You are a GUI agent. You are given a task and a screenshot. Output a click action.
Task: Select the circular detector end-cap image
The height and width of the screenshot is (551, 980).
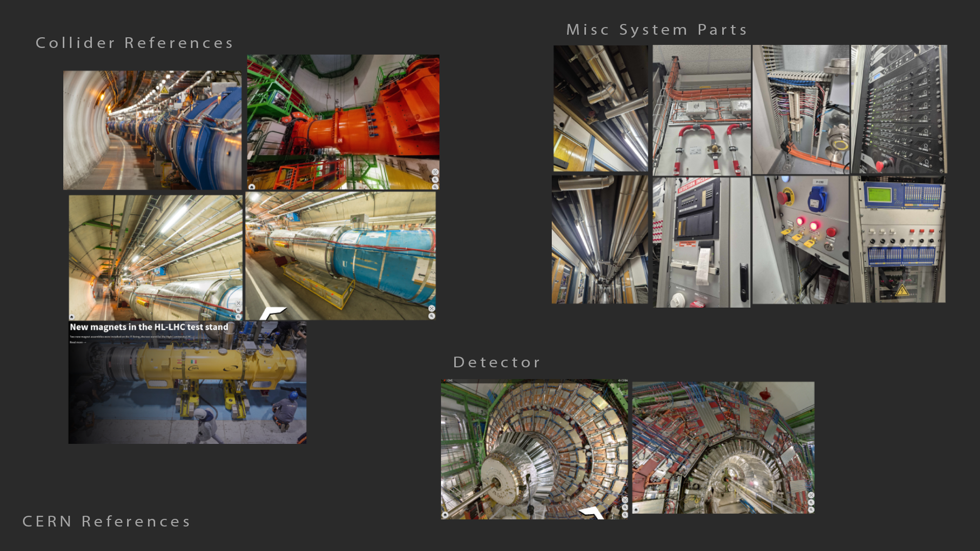[534, 449]
